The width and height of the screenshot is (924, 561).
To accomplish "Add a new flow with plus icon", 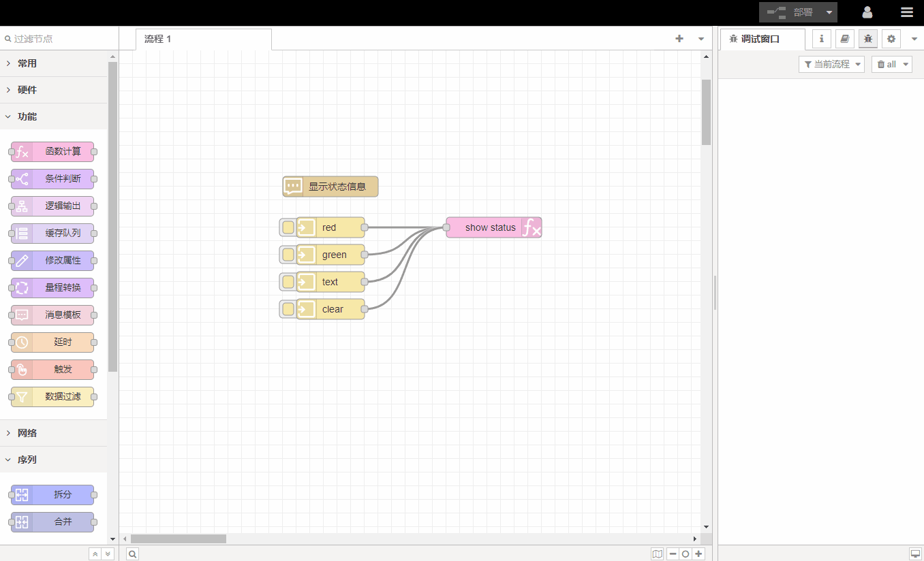I will 679,39.
